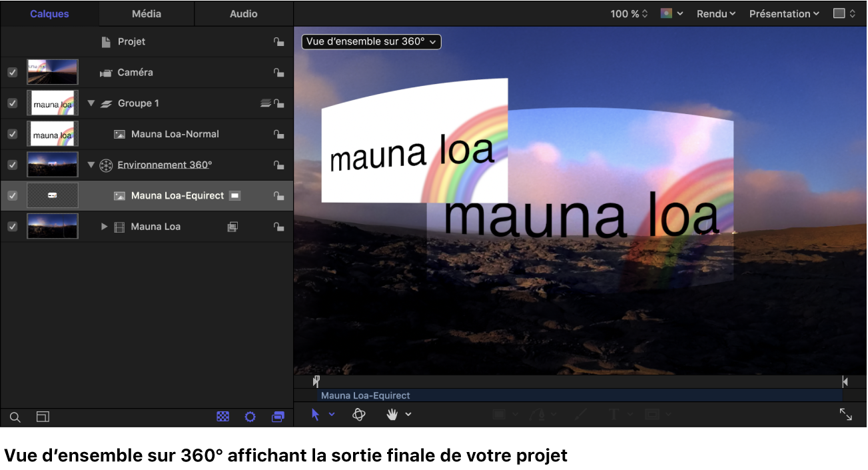The image size is (868, 470).
Task: Click the layered-window icon near the bottom-left panel
Action: (x=278, y=417)
